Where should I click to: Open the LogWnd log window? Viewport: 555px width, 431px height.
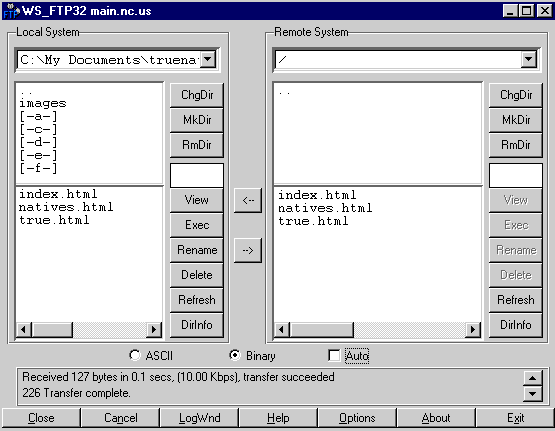(199, 418)
